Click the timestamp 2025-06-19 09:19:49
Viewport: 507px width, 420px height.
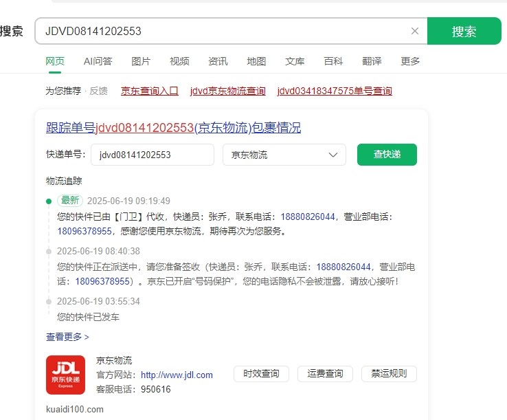click(128, 201)
